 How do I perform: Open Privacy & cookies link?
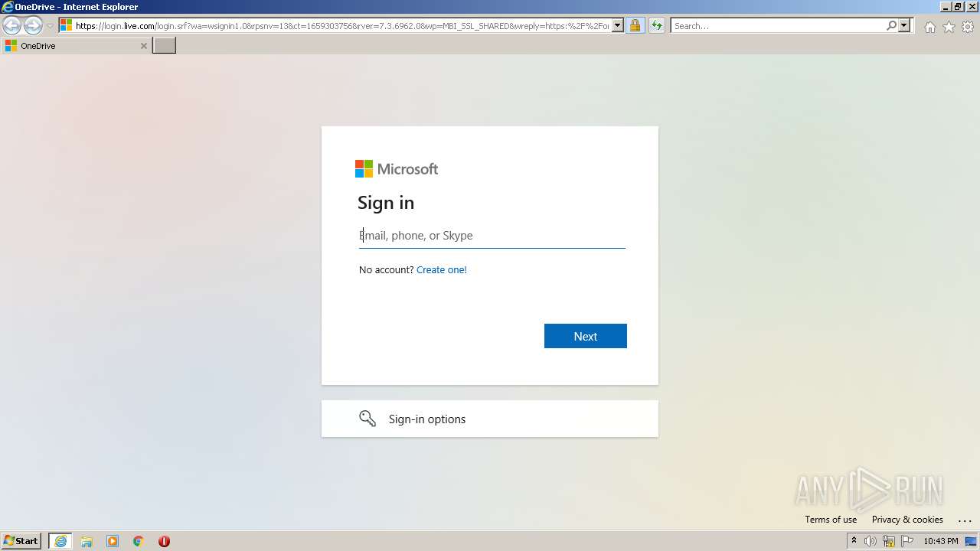tap(907, 520)
